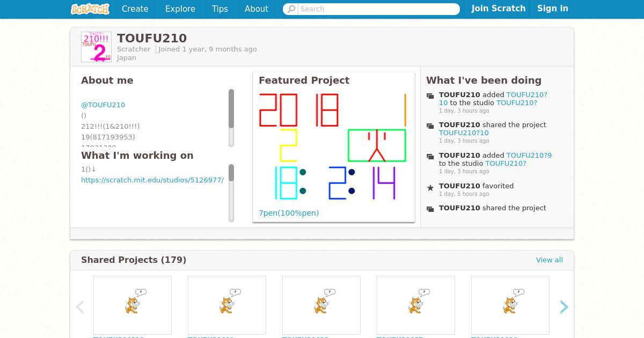
Task: Open the third shared project cat thumbnail
Action: [x=321, y=305]
